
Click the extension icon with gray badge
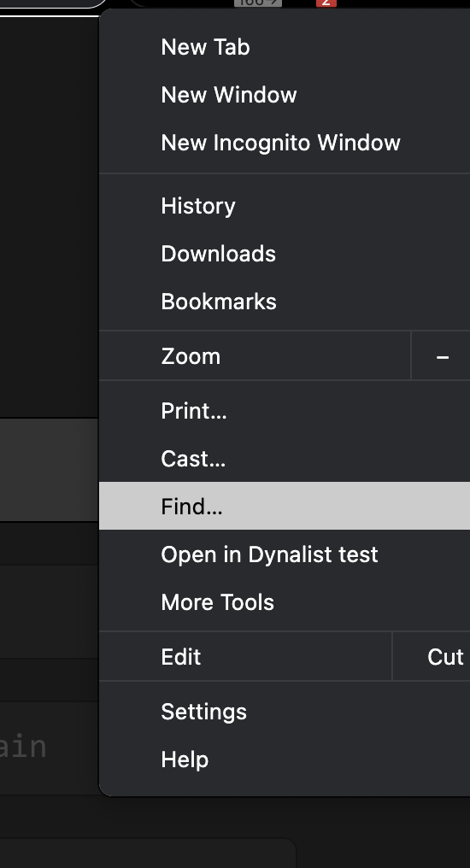click(x=258, y=3)
